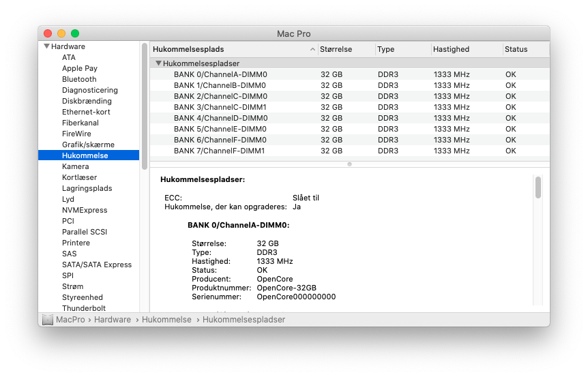Select row BANK 3/ChannelC-DIMM1
588x377 pixels.
point(350,107)
